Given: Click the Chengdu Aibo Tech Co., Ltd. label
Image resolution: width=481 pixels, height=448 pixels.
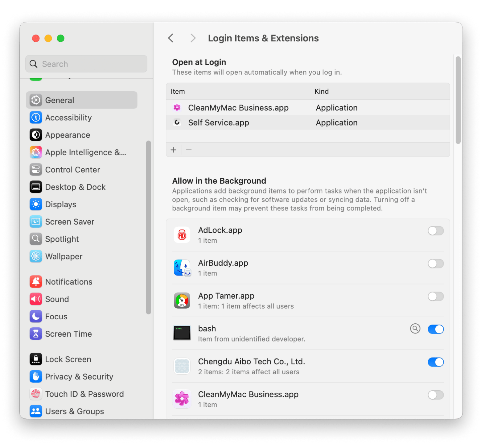Looking at the screenshot, I should point(252,361).
